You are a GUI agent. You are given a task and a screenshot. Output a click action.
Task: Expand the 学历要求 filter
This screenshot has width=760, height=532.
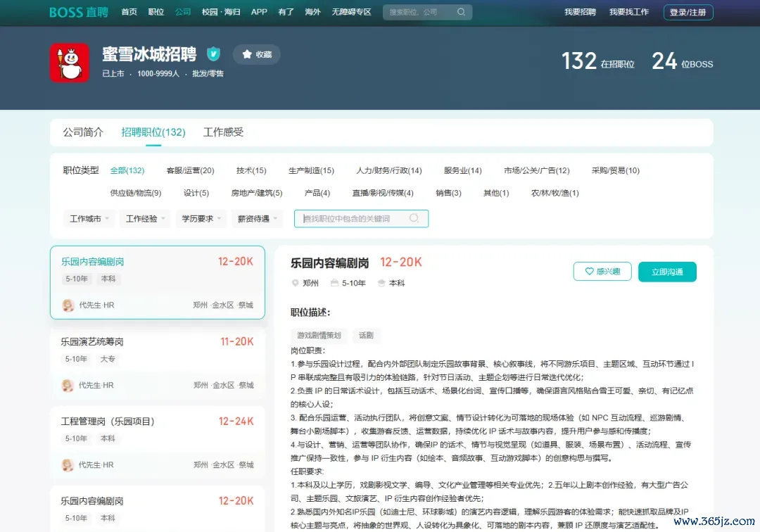[201, 219]
